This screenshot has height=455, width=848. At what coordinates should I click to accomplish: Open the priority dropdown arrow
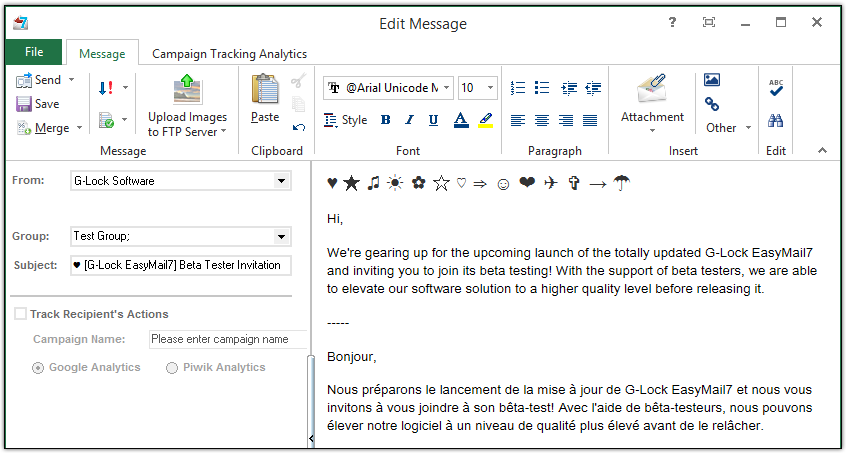tap(125, 88)
